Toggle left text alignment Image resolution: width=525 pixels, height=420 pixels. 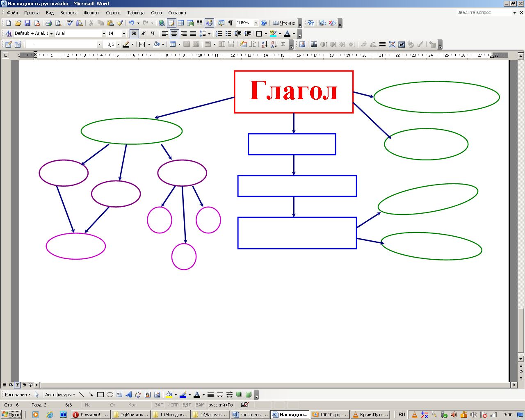coord(164,34)
